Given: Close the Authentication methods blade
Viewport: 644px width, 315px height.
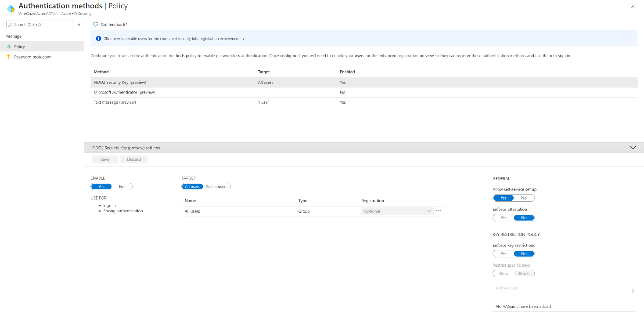Looking at the screenshot, I should [632, 6].
